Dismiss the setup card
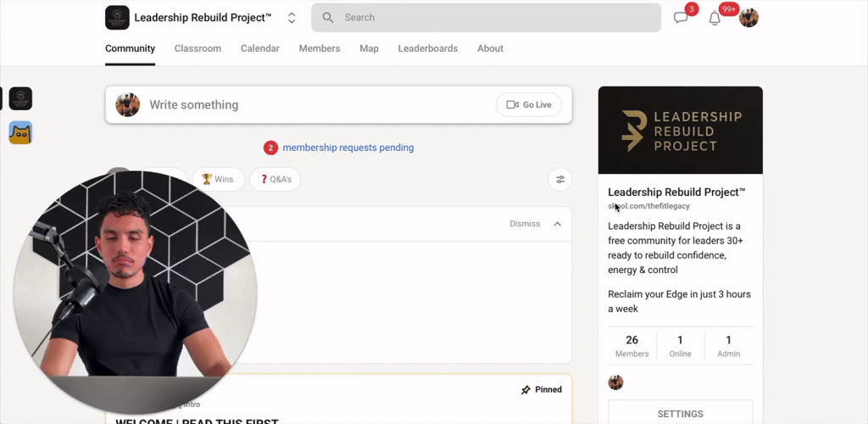This screenshot has height=424, width=868. pos(525,224)
